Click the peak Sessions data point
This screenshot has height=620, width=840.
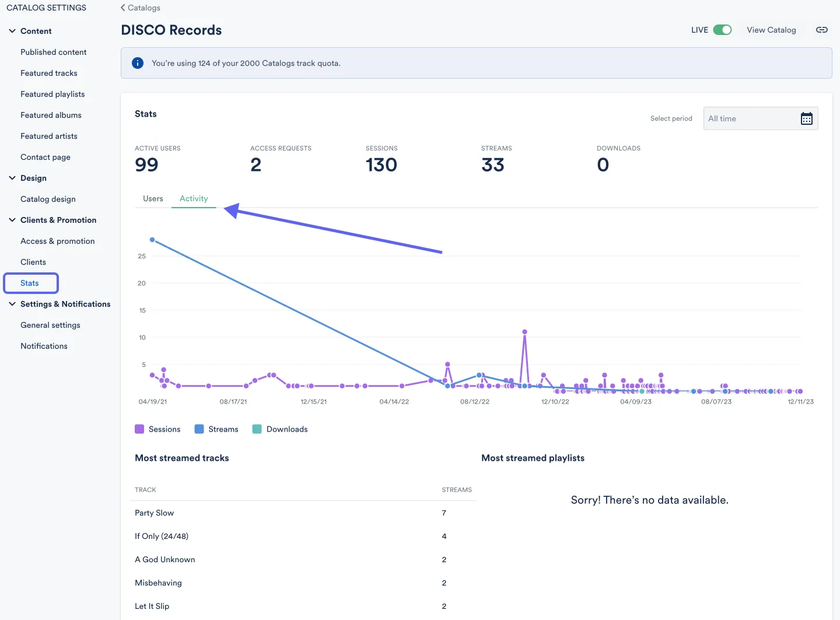pos(525,332)
